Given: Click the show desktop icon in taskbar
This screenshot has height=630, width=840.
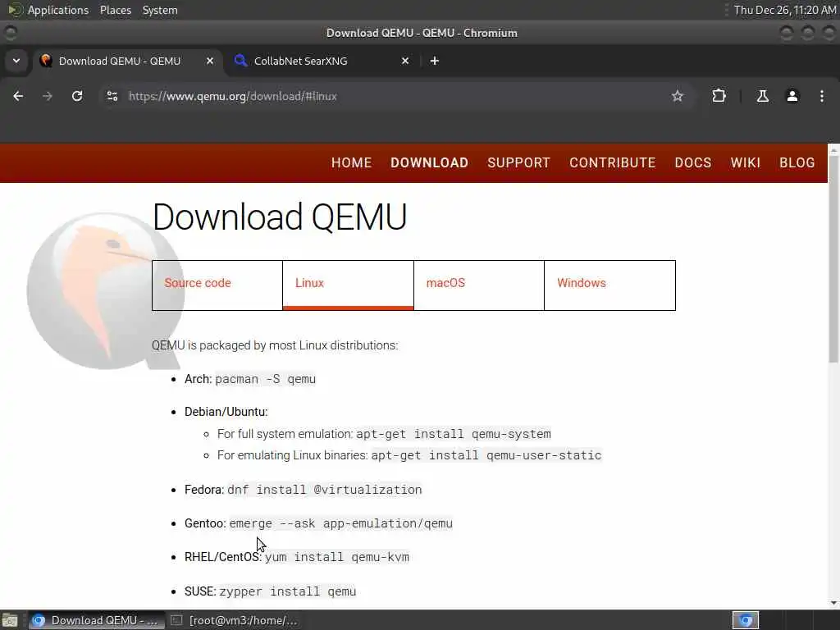Looking at the screenshot, I should [x=10, y=620].
